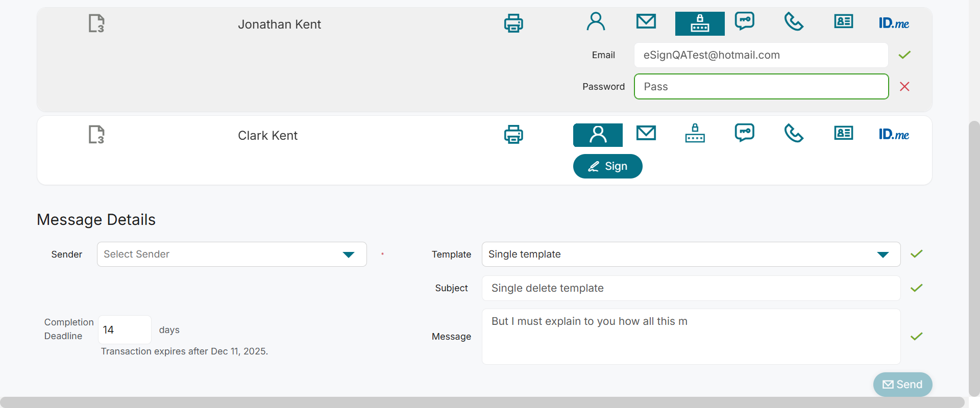
Task: Click Clark Kent's document pages icon
Action: 96,135
